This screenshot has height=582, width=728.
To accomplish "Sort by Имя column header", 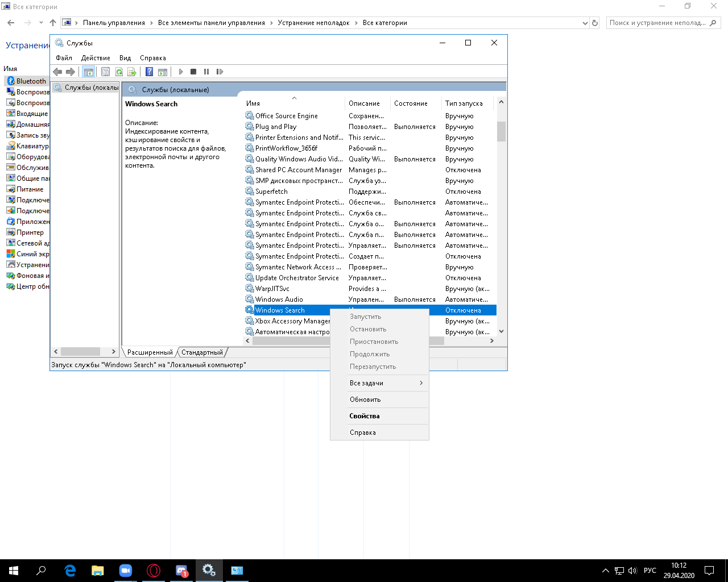I will tap(294, 103).
